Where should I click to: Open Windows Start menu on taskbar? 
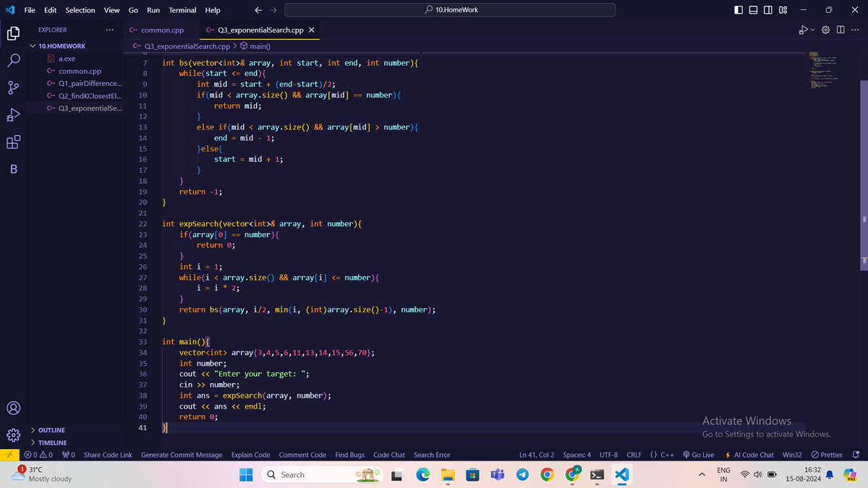[246, 474]
